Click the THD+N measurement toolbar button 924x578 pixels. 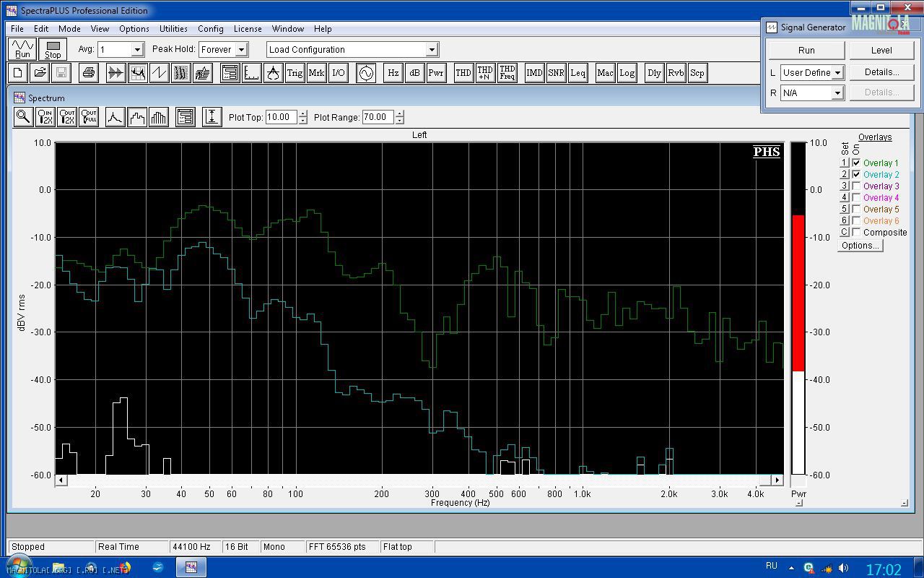(x=485, y=73)
